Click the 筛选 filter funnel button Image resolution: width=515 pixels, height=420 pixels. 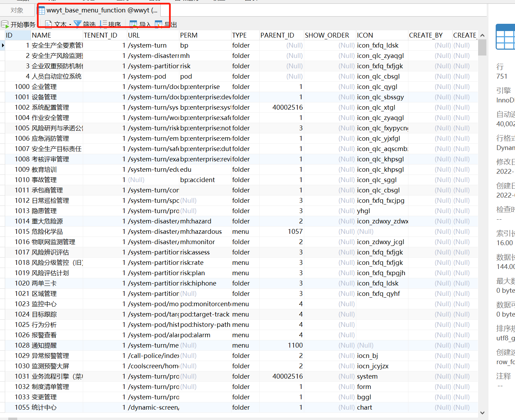[x=85, y=24]
